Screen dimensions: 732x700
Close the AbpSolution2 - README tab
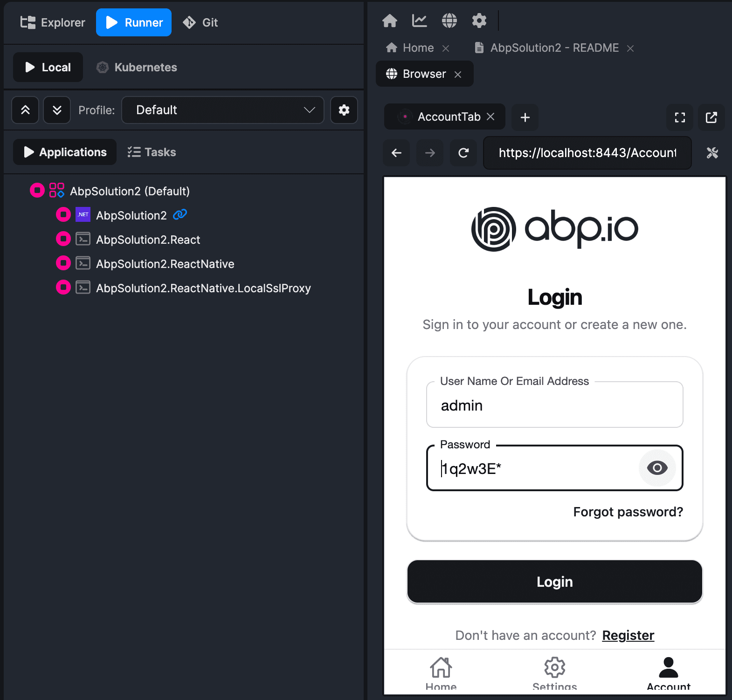[630, 48]
